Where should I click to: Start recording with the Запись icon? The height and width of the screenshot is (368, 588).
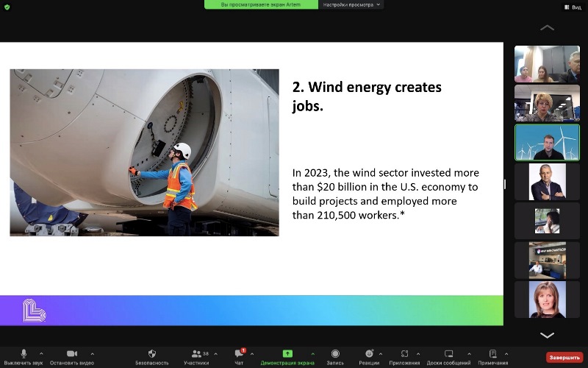(335, 354)
